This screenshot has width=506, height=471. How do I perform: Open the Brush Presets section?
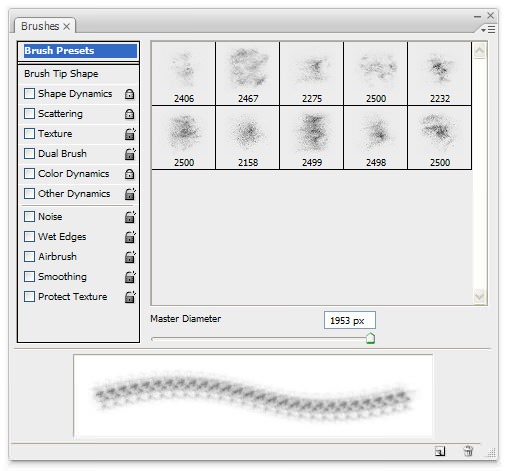click(80, 51)
